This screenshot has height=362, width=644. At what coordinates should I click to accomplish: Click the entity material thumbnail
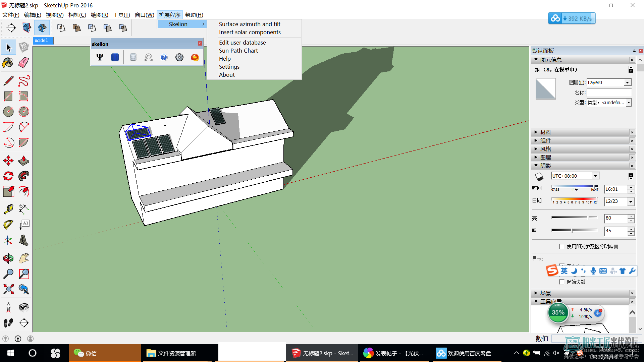[545, 88]
